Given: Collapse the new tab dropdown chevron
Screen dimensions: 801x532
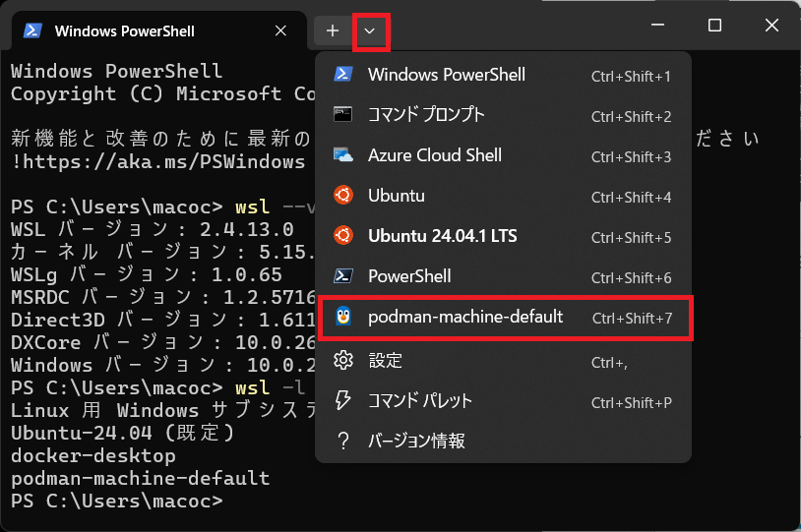Looking at the screenshot, I should point(371,30).
